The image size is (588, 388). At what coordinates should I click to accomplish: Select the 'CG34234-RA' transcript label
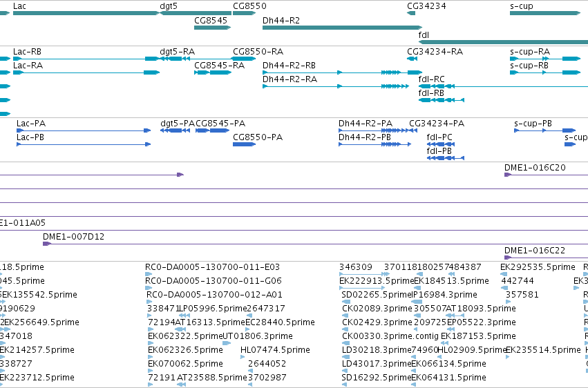pyautogui.click(x=435, y=51)
